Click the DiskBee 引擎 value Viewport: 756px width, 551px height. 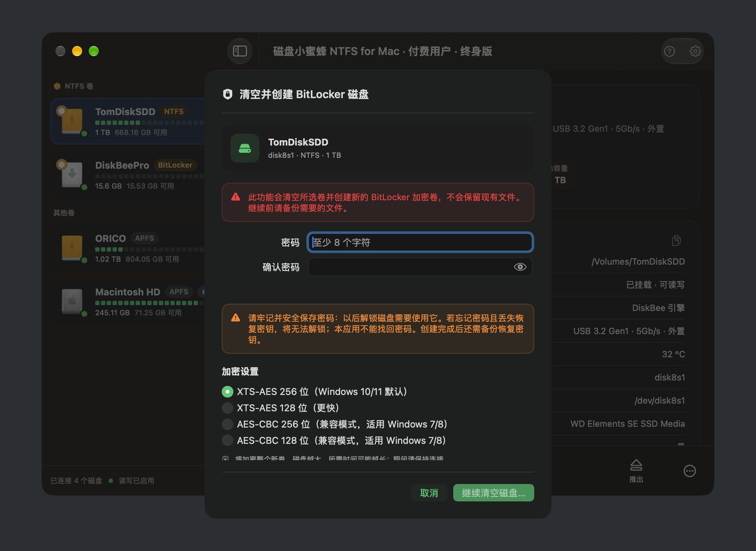pyautogui.click(x=658, y=308)
